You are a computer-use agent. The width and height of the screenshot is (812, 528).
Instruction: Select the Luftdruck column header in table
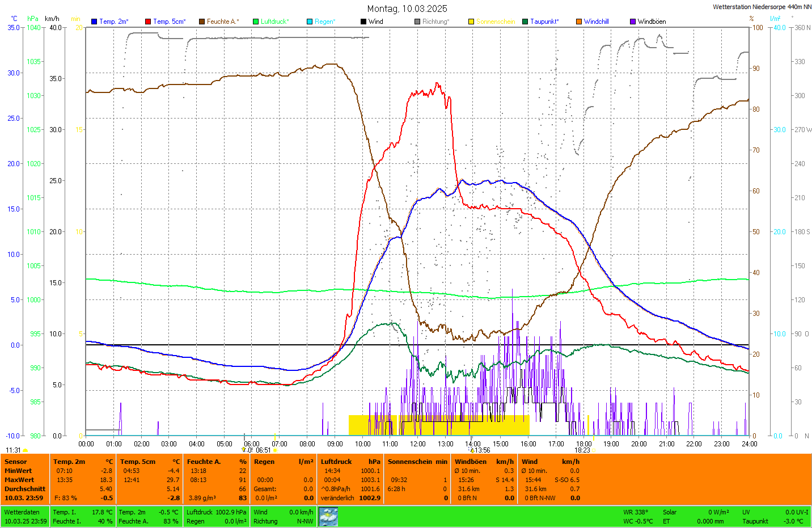pos(336,462)
